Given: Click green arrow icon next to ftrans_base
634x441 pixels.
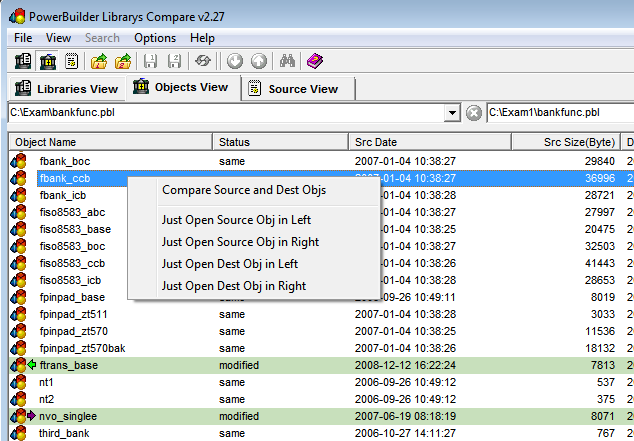Looking at the screenshot, I should pyautogui.click(x=32, y=365).
